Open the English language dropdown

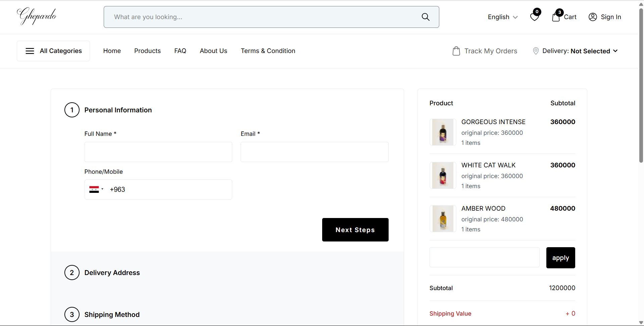coord(502,17)
